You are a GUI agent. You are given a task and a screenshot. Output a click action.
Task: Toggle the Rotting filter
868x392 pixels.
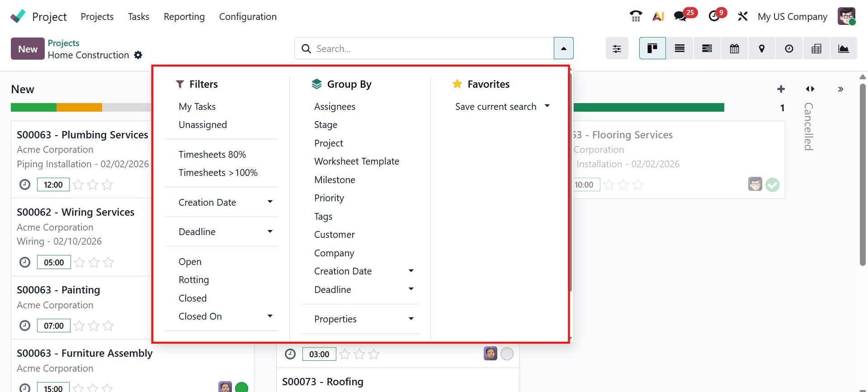click(x=193, y=280)
